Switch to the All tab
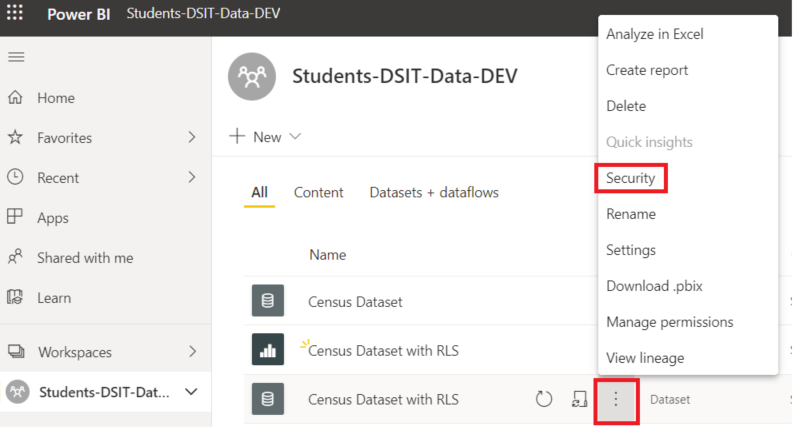797x430 pixels. (259, 192)
